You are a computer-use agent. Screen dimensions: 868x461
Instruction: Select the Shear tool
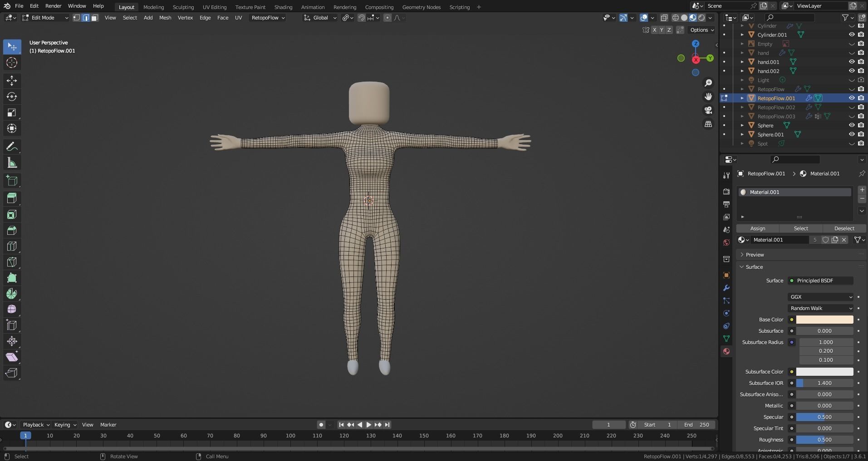coord(12,357)
